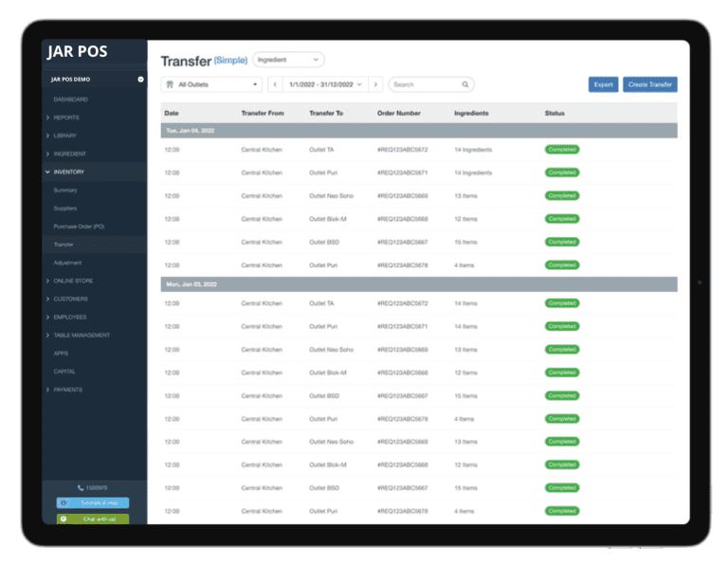Screen dimensions: 728x563
Task: Click into the Search input field
Action: coord(425,84)
